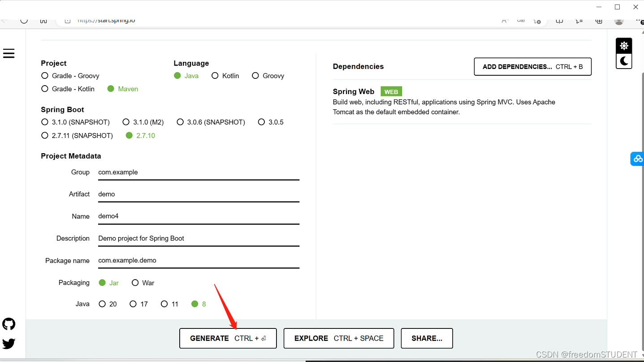644x362 pixels.
Task: Open the Twitter bird icon link
Action: 9,344
